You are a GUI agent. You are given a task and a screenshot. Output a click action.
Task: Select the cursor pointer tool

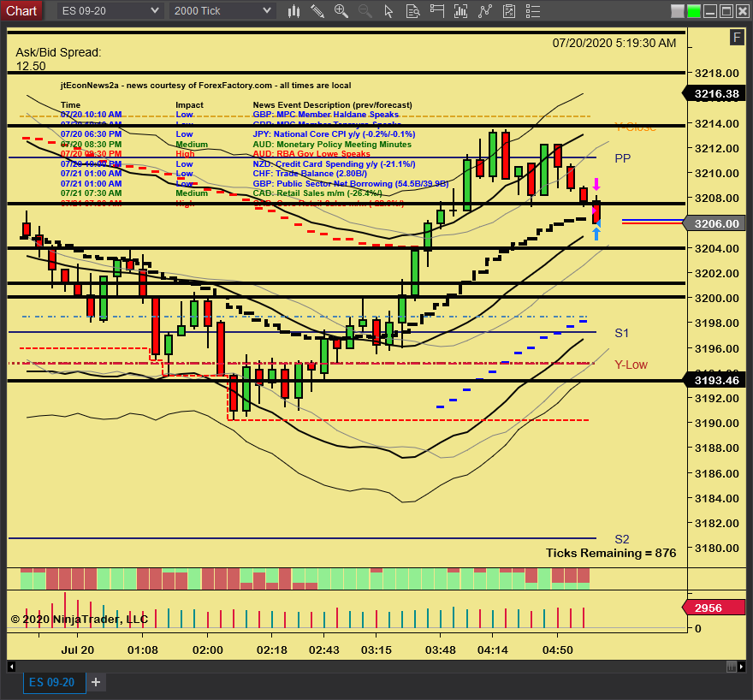click(388, 11)
